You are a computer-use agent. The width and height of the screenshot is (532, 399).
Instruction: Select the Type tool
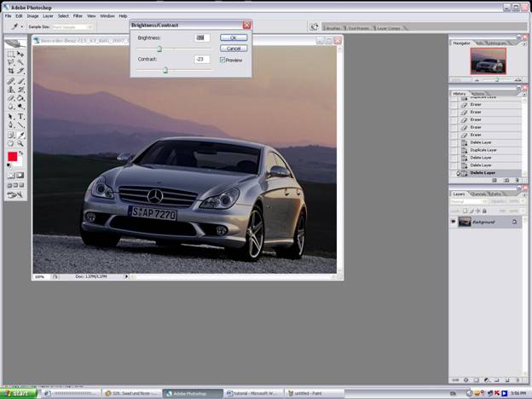[x=21, y=116]
